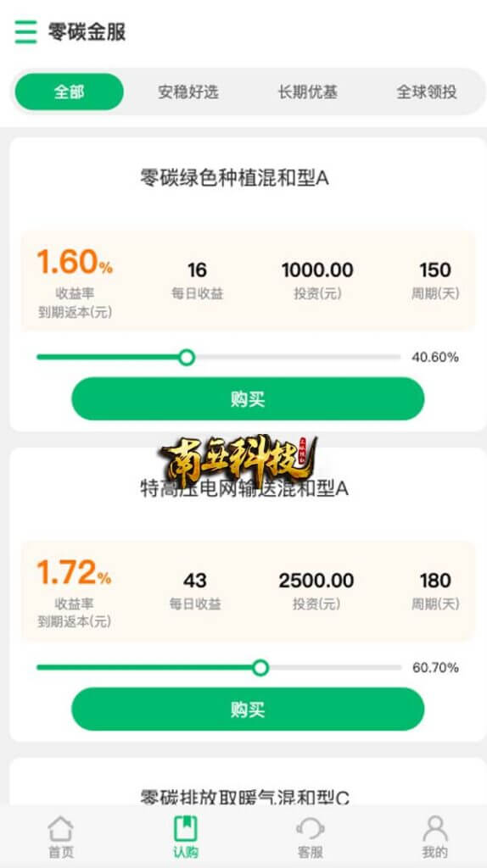Switch to the 安稳好选 tab
Image resolution: width=487 pixels, height=868 pixels.
[188, 92]
